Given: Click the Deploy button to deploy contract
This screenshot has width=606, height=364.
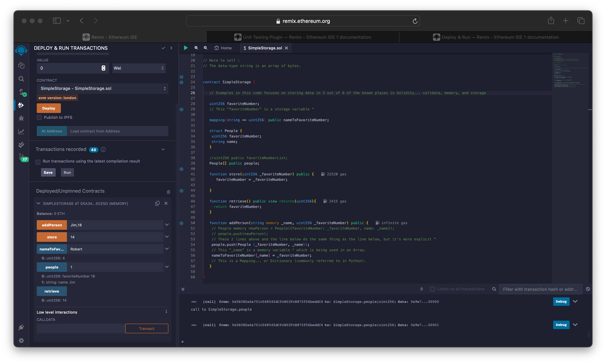Looking at the screenshot, I should (49, 108).
